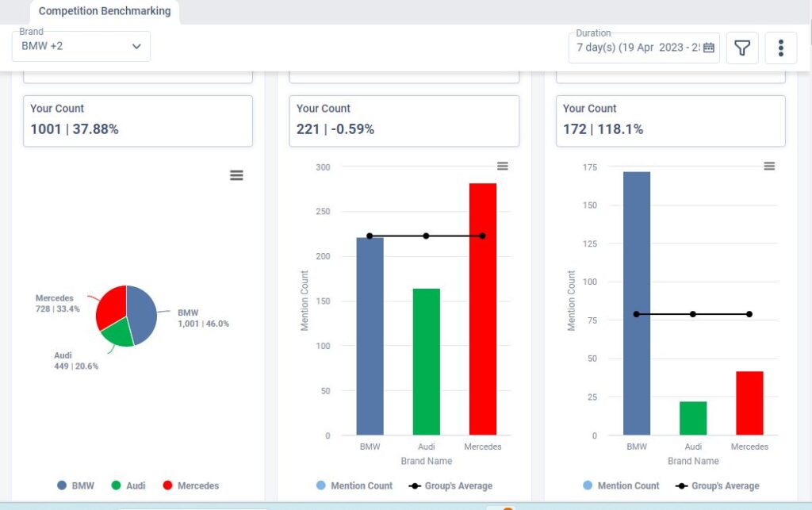Toggle Mercedes legend in pie chart

pyautogui.click(x=190, y=485)
